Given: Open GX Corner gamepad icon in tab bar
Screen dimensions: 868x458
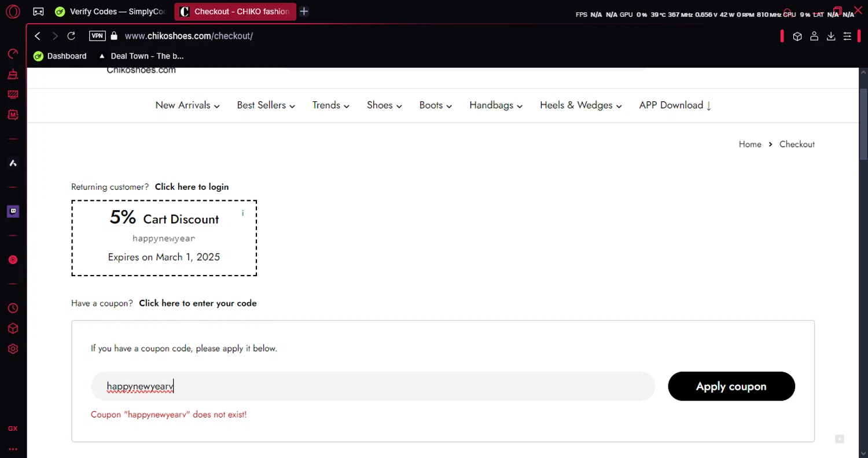Looking at the screenshot, I should click(x=38, y=12).
